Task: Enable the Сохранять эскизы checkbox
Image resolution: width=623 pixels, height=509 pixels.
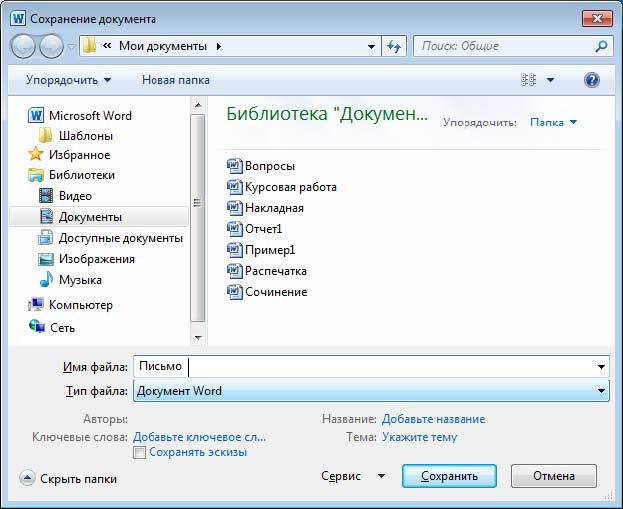Action: 139,452
